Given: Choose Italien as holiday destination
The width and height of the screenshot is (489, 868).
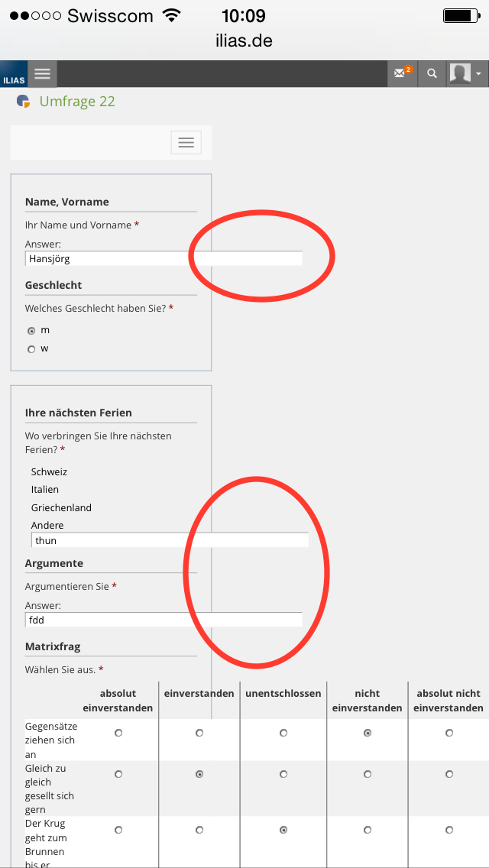Looking at the screenshot, I should coord(45,490).
